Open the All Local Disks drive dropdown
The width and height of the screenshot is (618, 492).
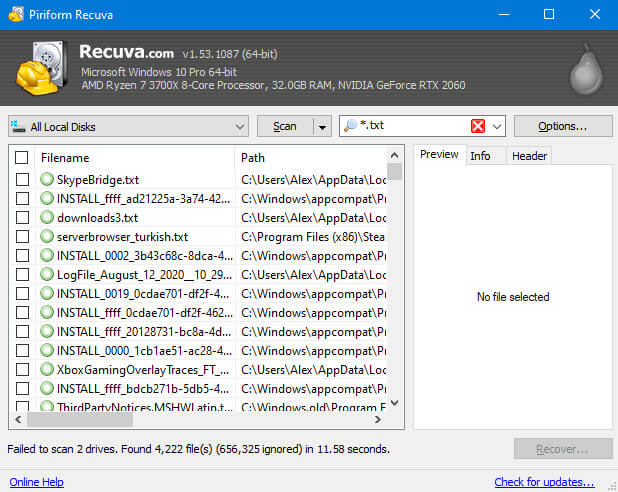pyautogui.click(x=239, y=127)
